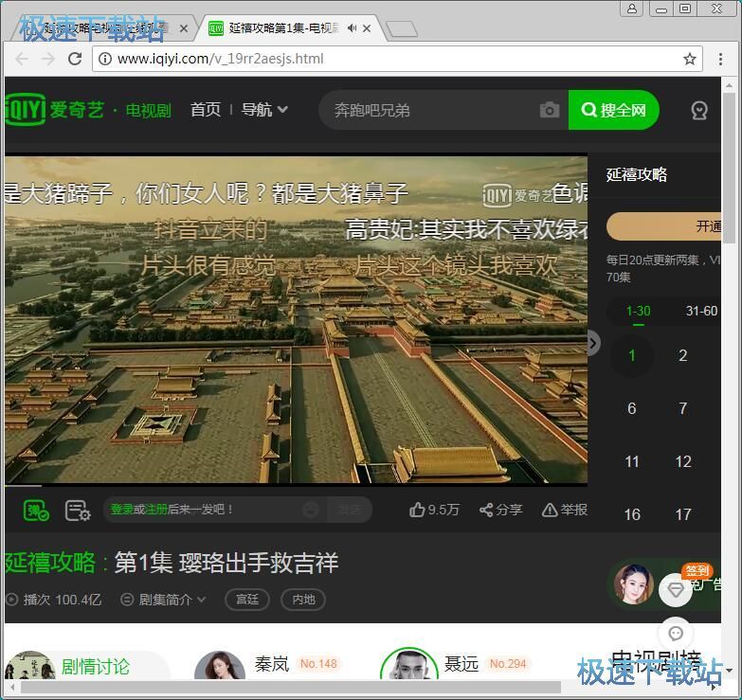Collapse the episode side panel arrow
The width and height of the screenshot is (742, 700).
(593, 343)
